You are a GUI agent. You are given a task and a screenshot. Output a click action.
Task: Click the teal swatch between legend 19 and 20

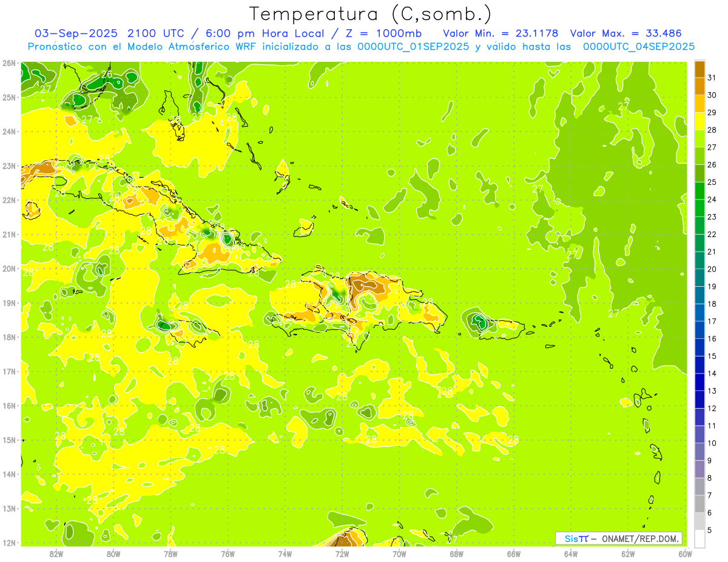pyautogui.click(x=699, y=277)
